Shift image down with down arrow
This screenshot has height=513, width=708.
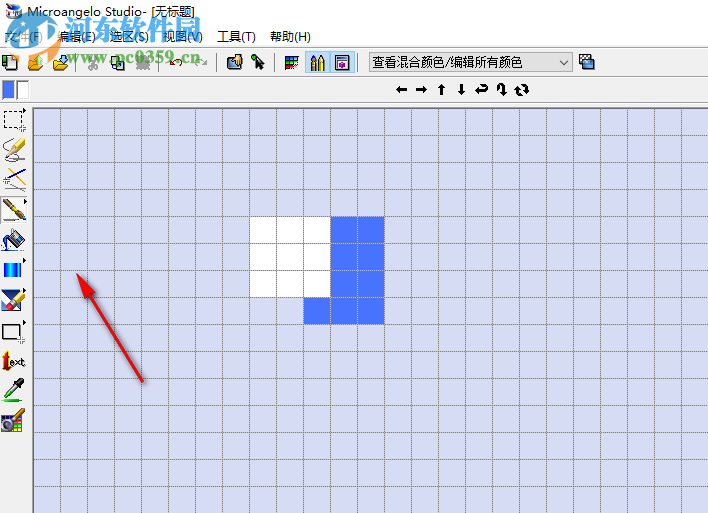pos(461,89)
